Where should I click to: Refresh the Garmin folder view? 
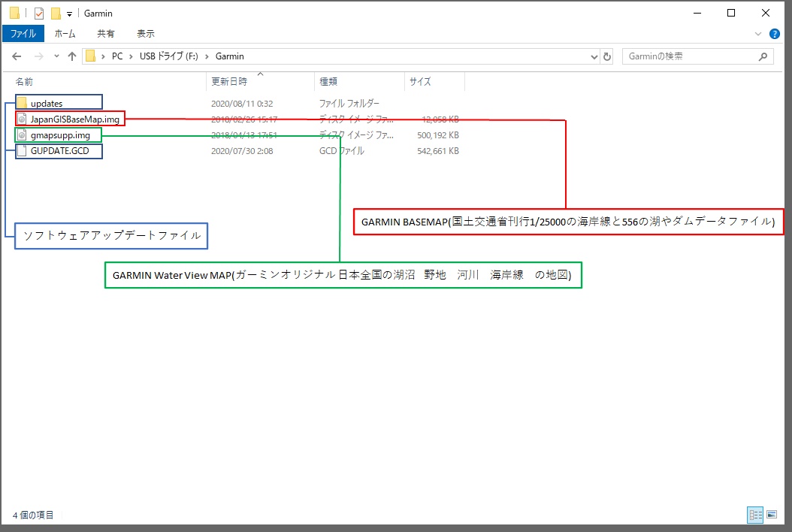tap(607, 56)
